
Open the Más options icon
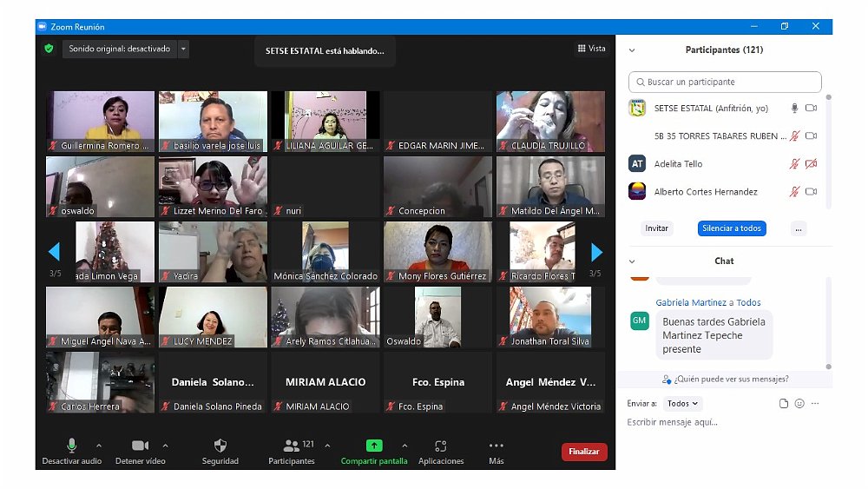pyautogui.click(x=496, y=446)
